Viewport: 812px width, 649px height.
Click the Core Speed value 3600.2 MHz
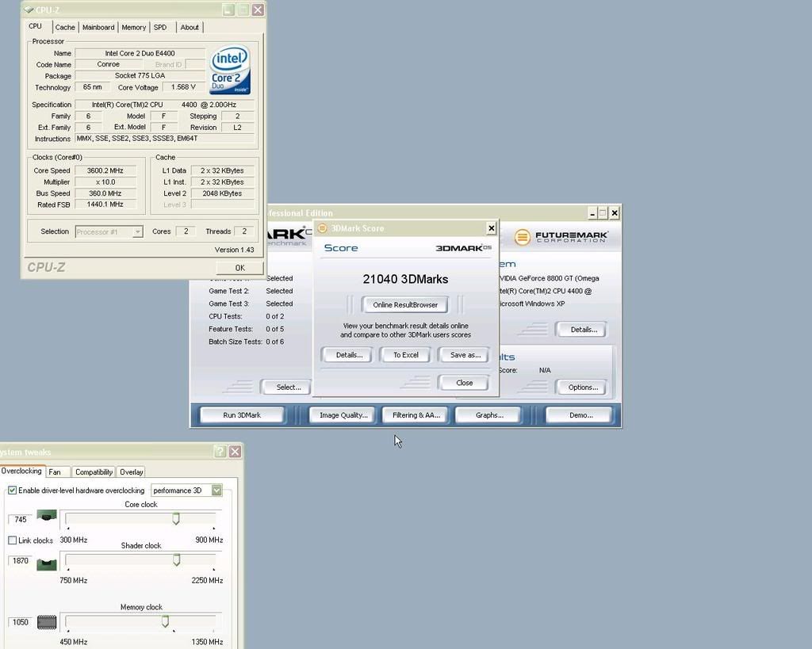pos(105,170)
